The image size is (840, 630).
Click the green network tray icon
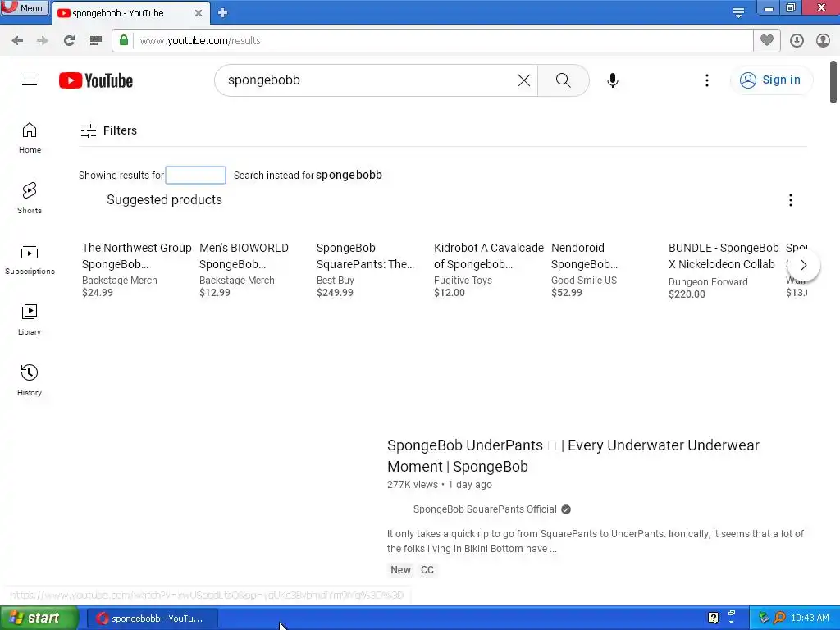[764, 618]
